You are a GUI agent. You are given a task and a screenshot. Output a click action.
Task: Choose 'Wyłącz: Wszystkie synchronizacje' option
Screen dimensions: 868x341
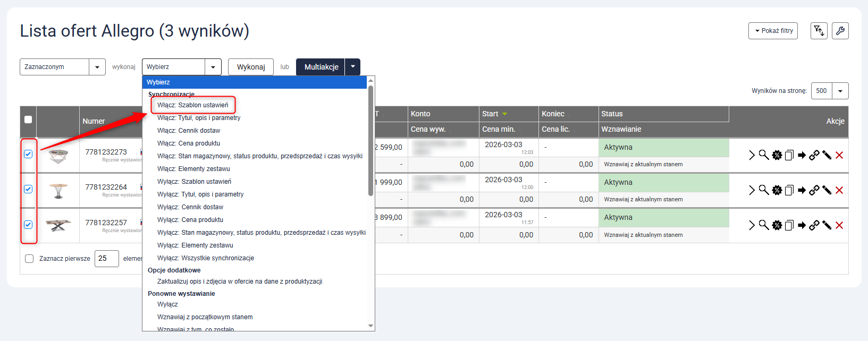tap(205, 258)
